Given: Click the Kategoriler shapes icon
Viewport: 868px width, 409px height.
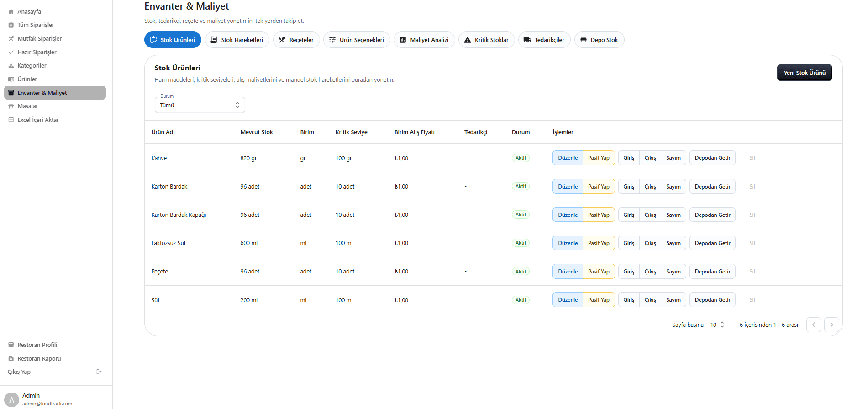Looking at the screenshot, I should 11,66.
